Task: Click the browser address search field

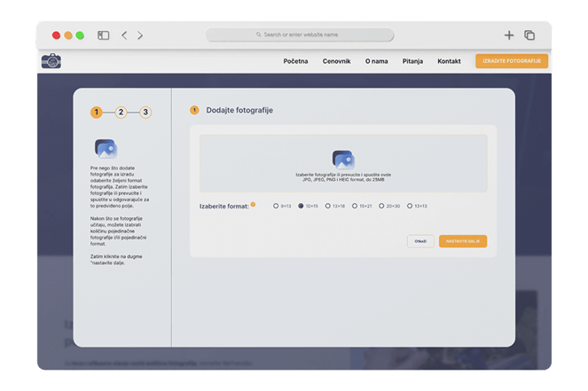Action: (x=300, y=35)
